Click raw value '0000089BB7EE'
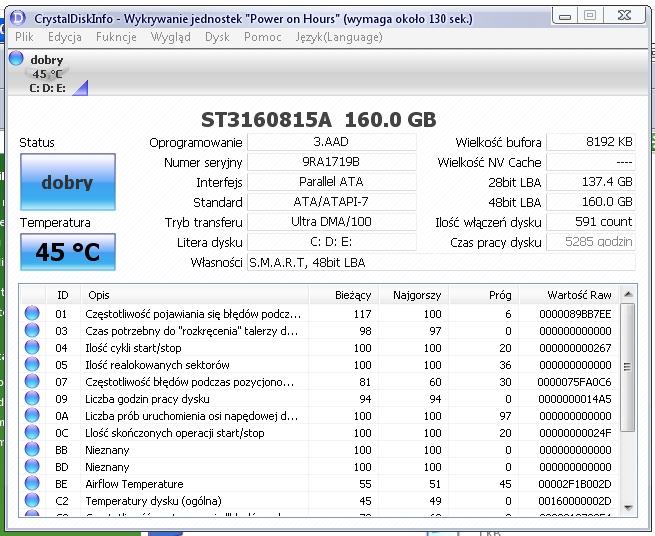Screen dimensions: 655x536 coord(575,314)
